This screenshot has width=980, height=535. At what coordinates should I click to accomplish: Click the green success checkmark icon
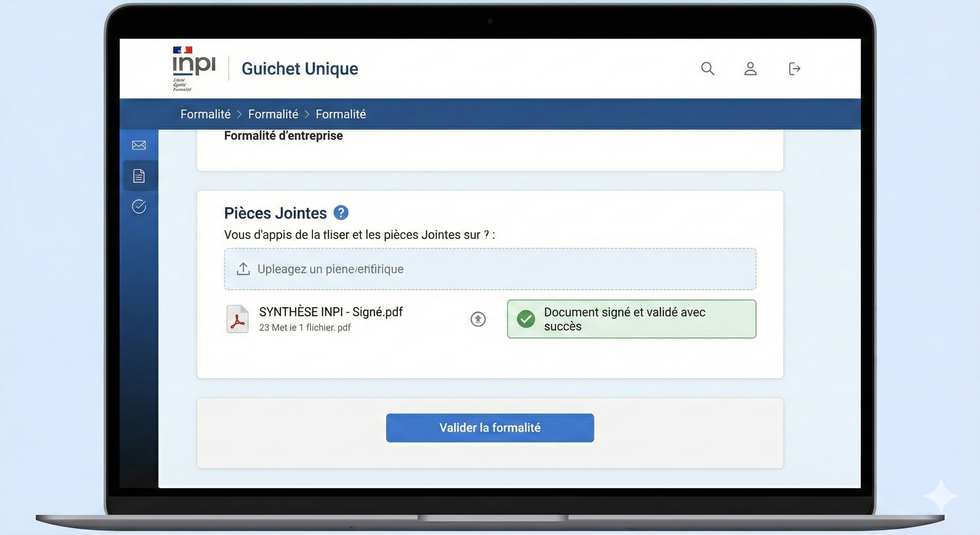click(x=526, y=319)
